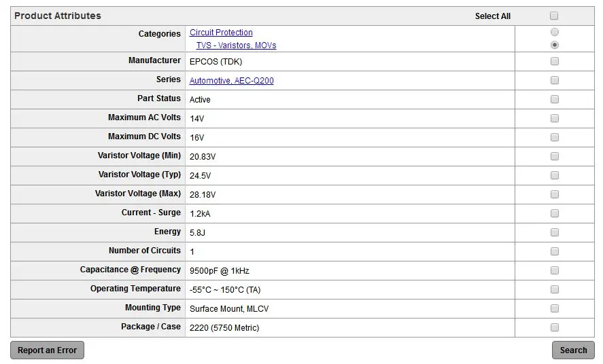Click the Manufacturer row label
This screenshot has height=364, width=603.
[154, 60]
